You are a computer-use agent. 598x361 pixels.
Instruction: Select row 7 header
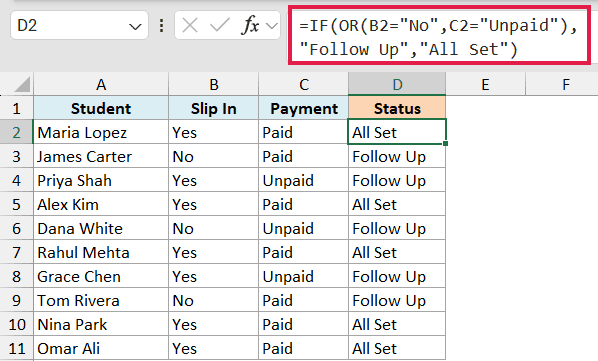[16, 252]
